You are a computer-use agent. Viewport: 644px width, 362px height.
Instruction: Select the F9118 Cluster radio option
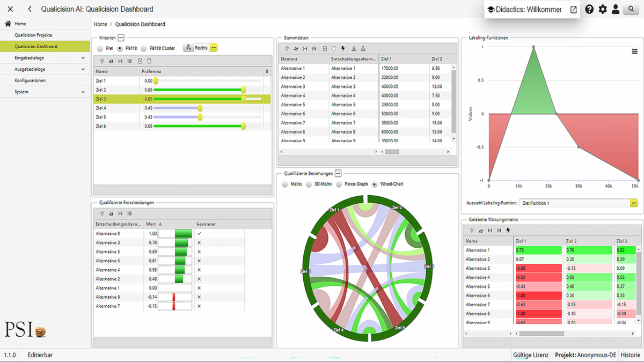[144, 48]
